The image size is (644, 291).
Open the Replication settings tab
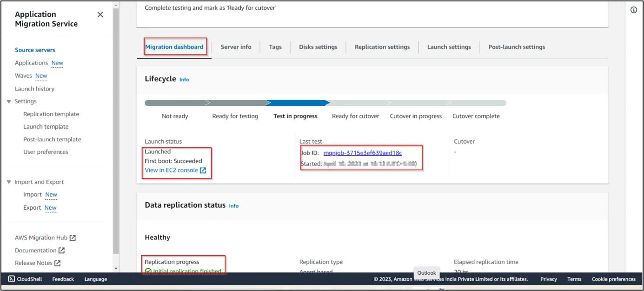point(382,47)
